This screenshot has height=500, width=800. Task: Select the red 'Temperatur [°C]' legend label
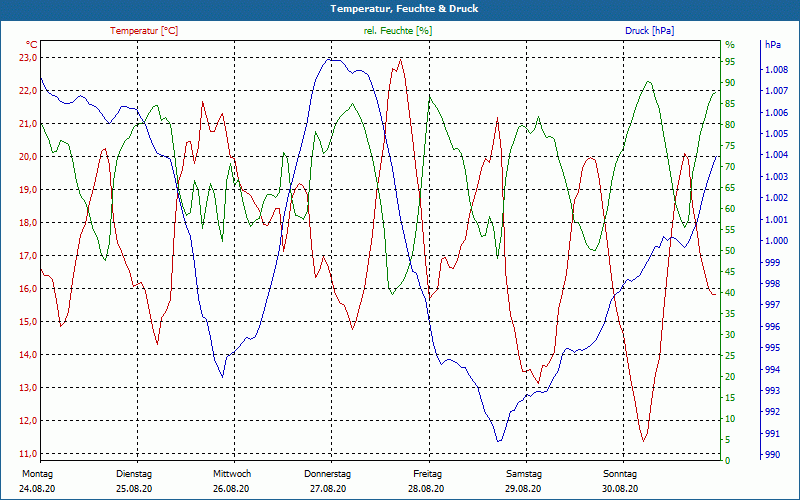[144, 31]
